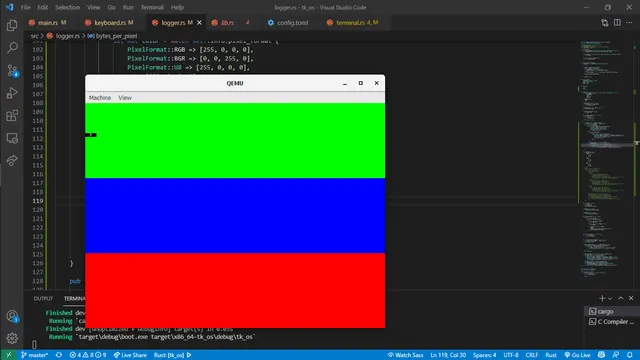Open the Copilot status bar icon

pos(602,355)
